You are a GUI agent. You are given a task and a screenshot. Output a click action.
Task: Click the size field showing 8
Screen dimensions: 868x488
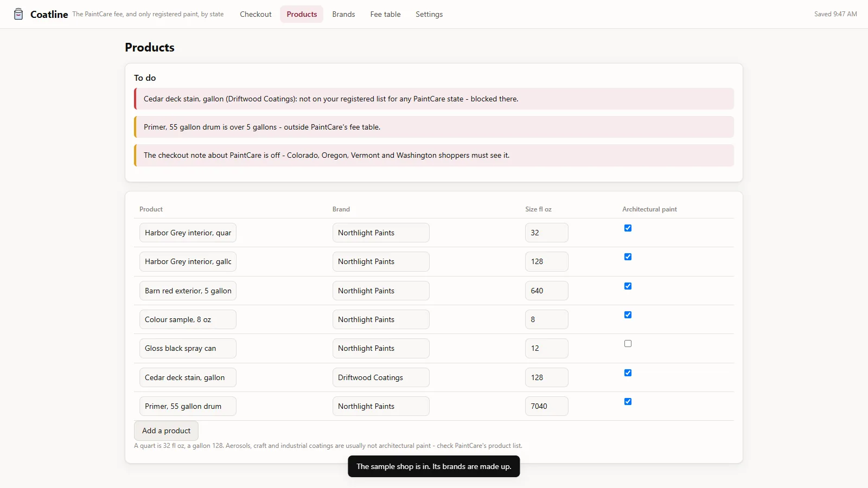click(x=547, y=319)
